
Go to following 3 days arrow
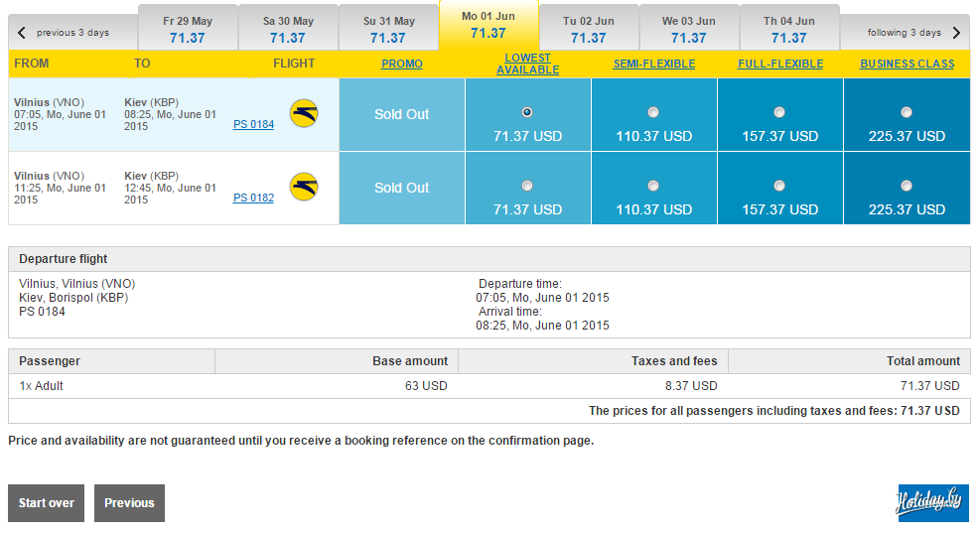956,33
